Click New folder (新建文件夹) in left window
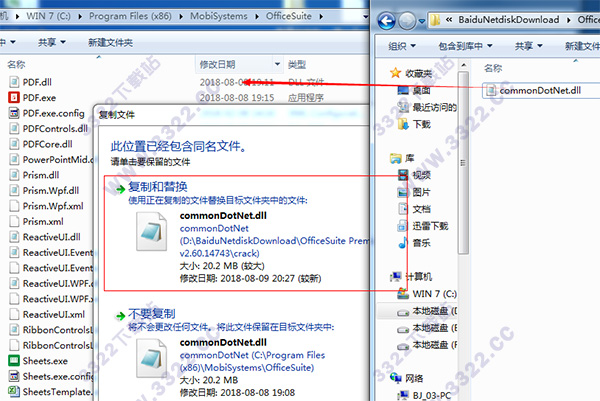Viewport: 600px width, 401px height. pyautogui.click(x=110, y=42)
